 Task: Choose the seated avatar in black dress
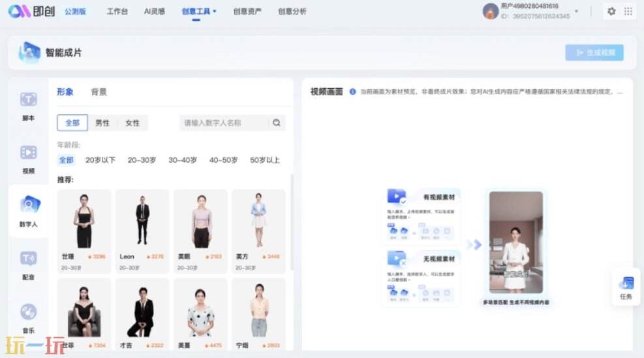point(84,314)
